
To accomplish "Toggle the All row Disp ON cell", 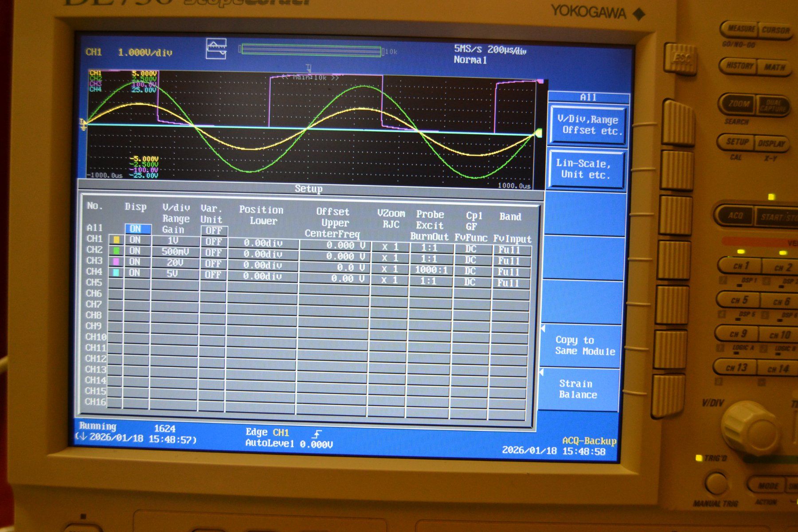I will click(137, 229).
